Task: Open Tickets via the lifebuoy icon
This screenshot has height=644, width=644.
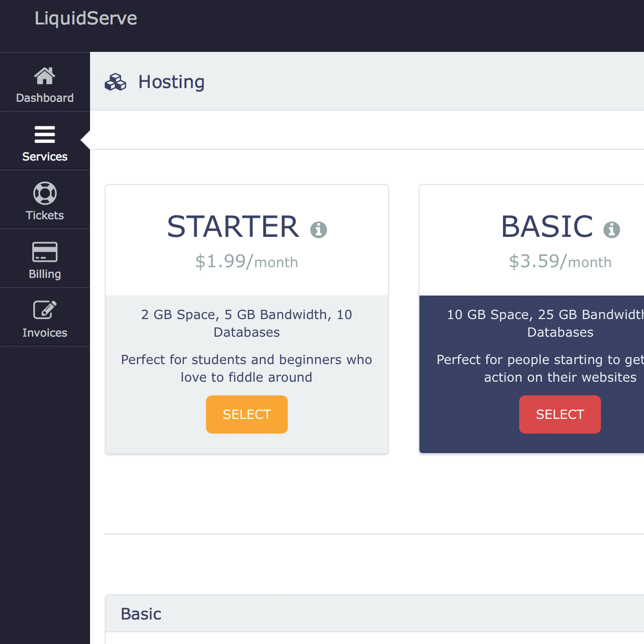Action: tap(45, 193)
